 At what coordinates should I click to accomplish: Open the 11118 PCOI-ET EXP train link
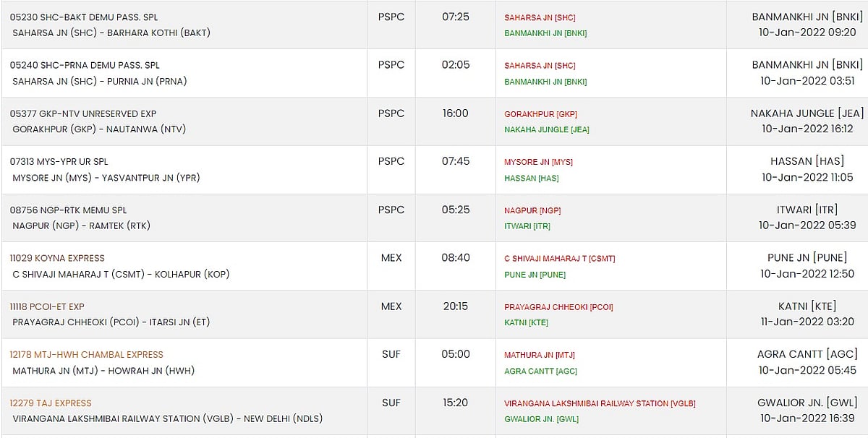tap(47, 306)
